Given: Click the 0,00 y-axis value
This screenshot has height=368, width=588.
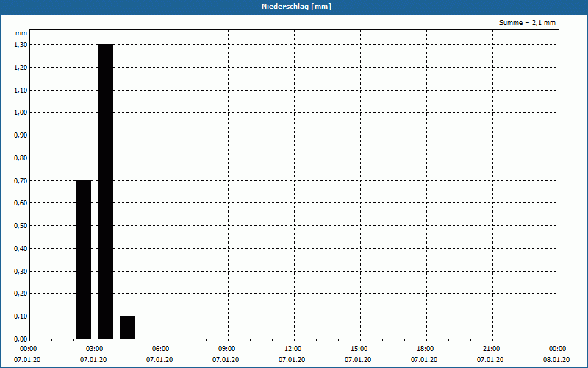Looking at the screenshot, I should [x=21, y=339].
